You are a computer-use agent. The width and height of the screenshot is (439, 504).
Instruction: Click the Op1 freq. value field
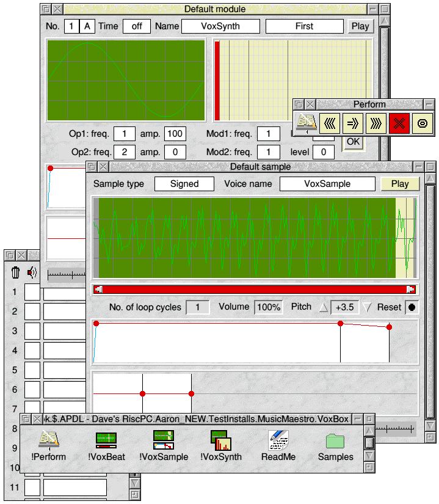pos(125,134)
